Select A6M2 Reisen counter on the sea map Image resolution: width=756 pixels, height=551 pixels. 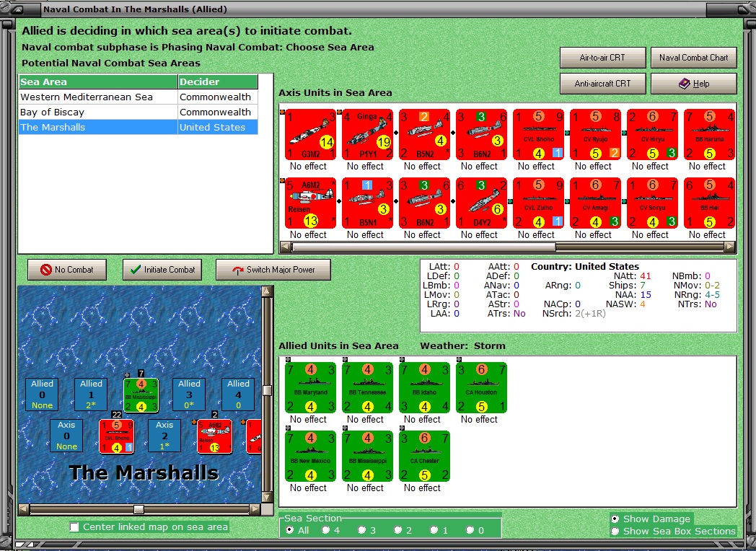[x=214, y=436]
